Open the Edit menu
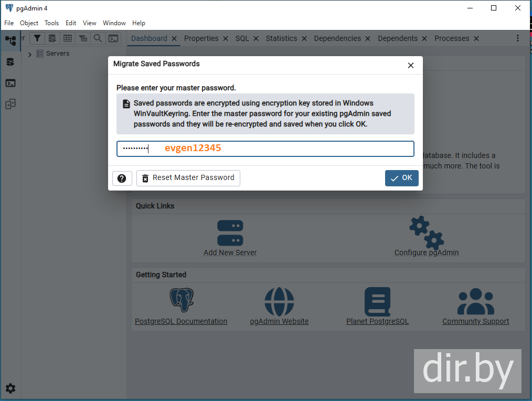Viewport: 532px width, 401px height. tap(71, 23)
